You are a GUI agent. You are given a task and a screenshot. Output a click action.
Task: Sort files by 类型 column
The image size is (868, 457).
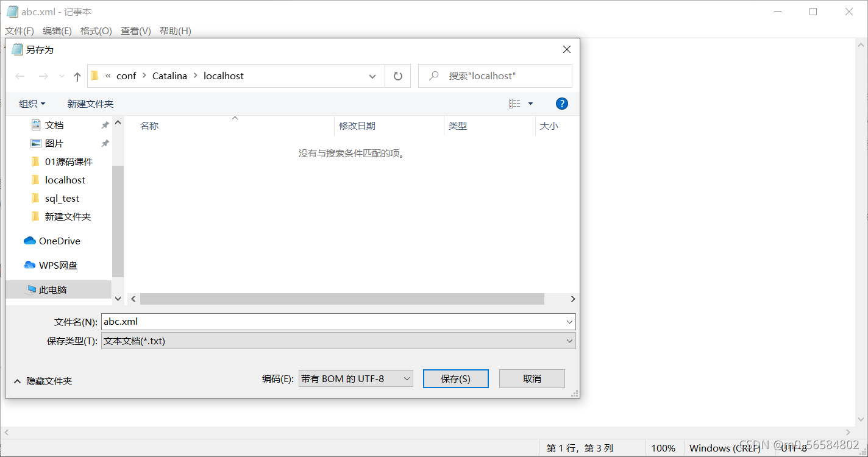pyautogui.click(x=458, y=126)
